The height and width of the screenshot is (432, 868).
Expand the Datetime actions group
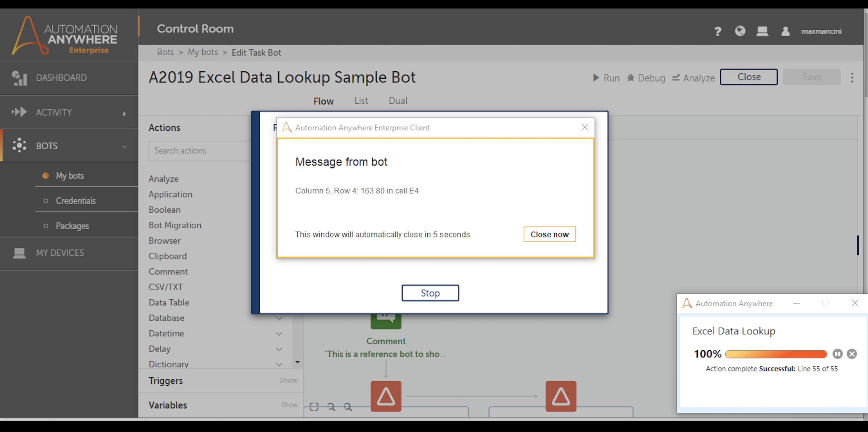(x=279, y=333)
